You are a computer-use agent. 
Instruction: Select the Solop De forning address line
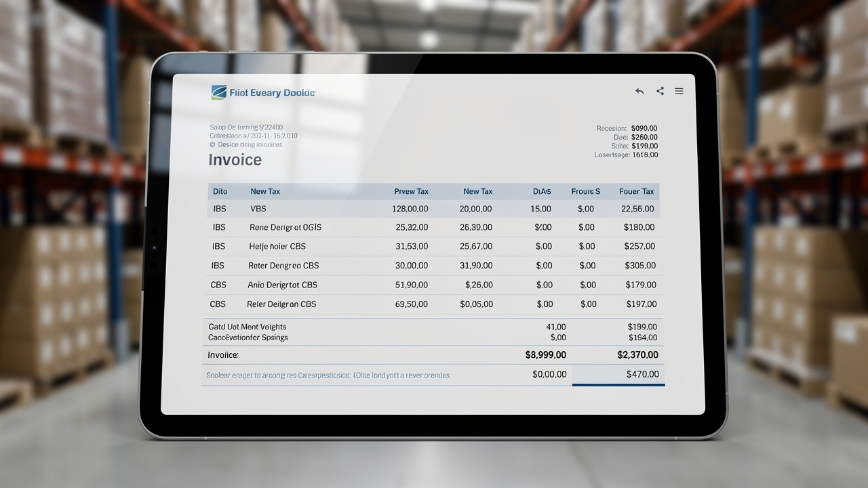pyautogui.click(x=247, y=127)
